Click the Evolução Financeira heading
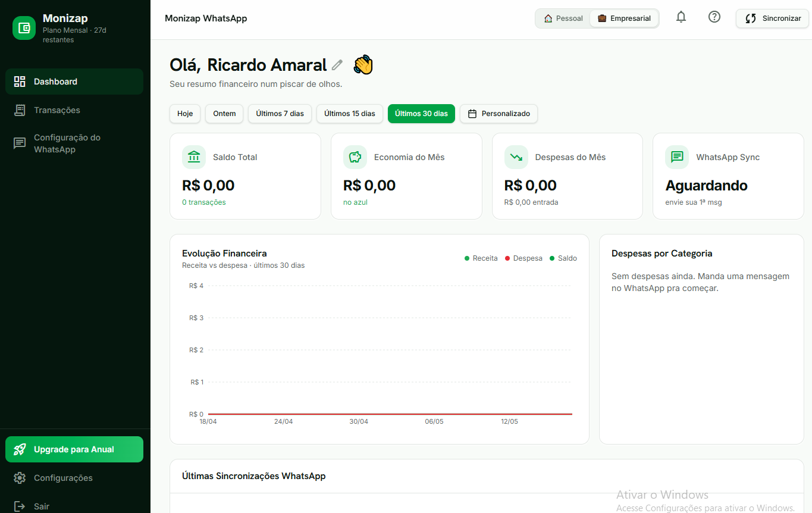812x513 pixels. tap(224, 254)
